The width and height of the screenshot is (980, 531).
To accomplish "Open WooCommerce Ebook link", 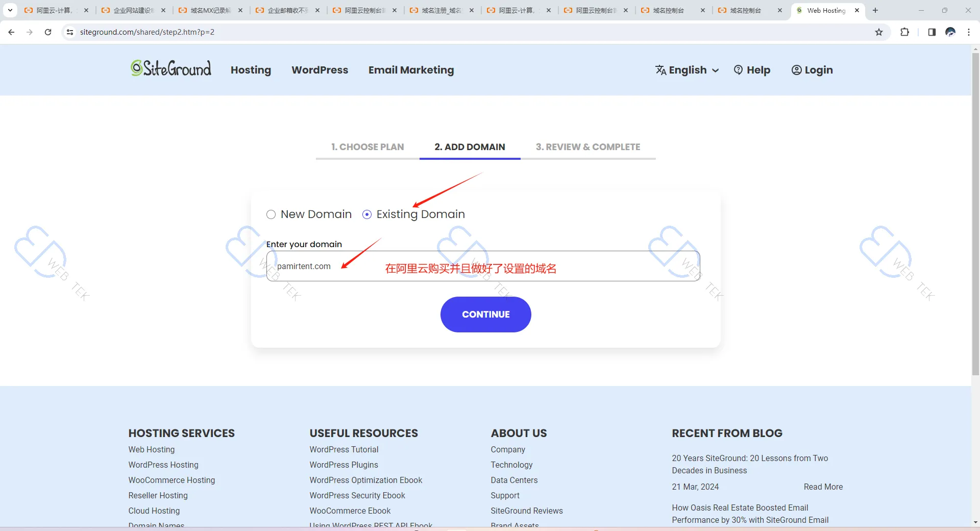I will click(350, 511).
